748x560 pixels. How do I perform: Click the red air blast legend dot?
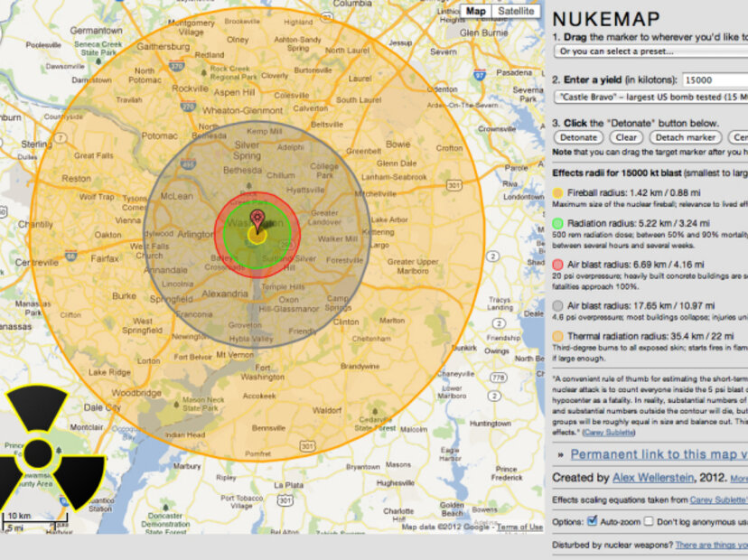(557, 263)
